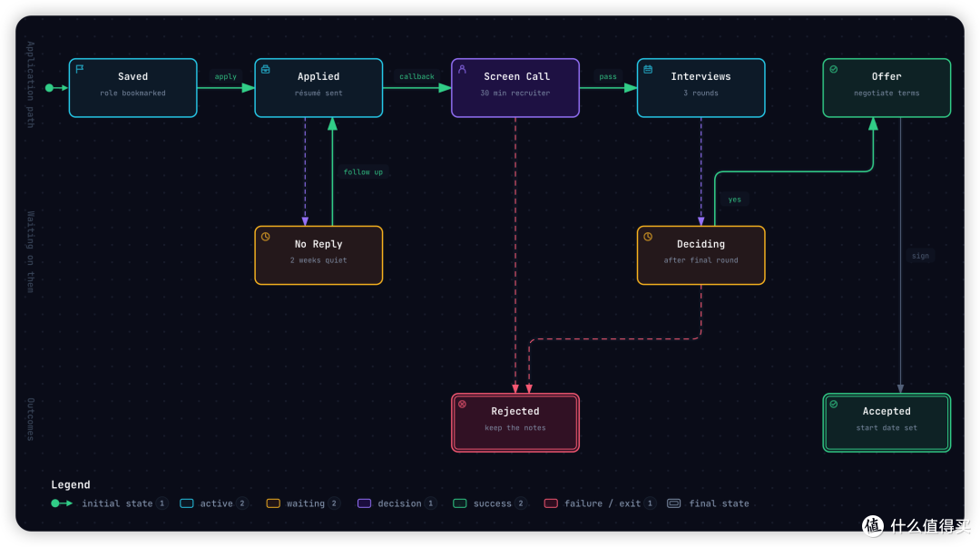Select the orange waiting swatch in legend
The height and width of the screenshot is (547, 980).
[273, 503]
